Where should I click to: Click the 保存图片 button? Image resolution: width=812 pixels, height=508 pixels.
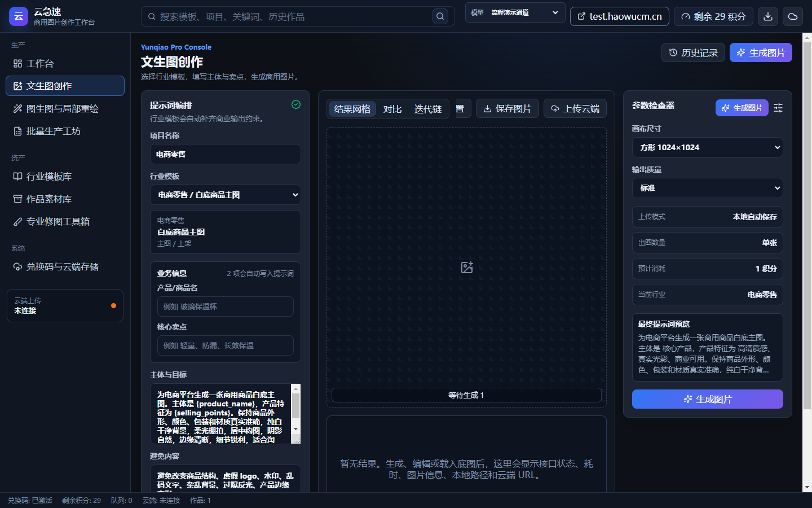507,108
